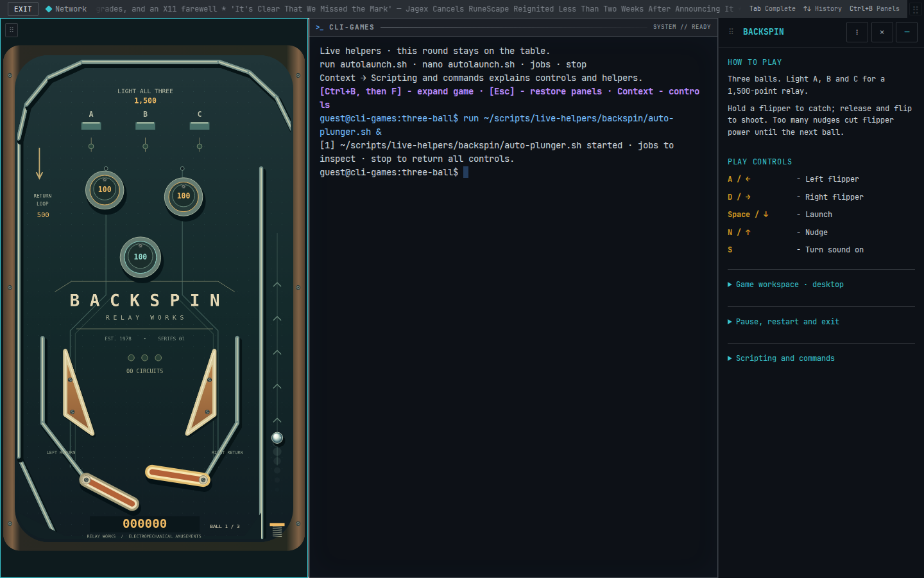This screenshot has width=924, height=578.
Task: Click the terminal prompt icon beside CLI-GAMES
Action: coord(320,28)
